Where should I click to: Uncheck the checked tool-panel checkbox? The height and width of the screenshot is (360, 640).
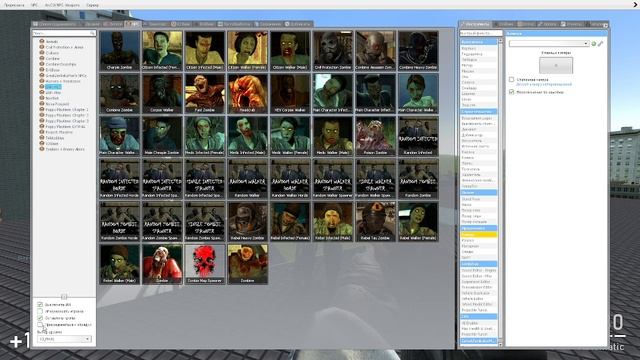pyautogui.click(x=511, y=92)
